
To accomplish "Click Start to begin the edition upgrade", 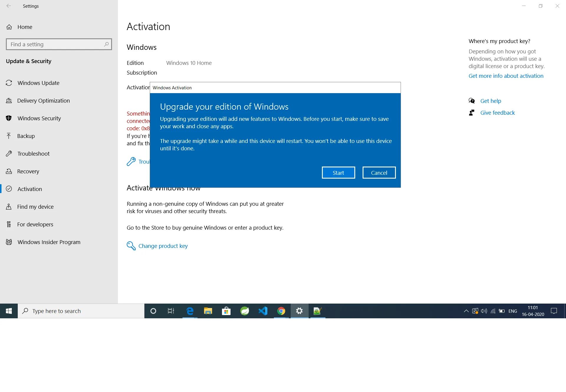I will [x=338, y=173].
